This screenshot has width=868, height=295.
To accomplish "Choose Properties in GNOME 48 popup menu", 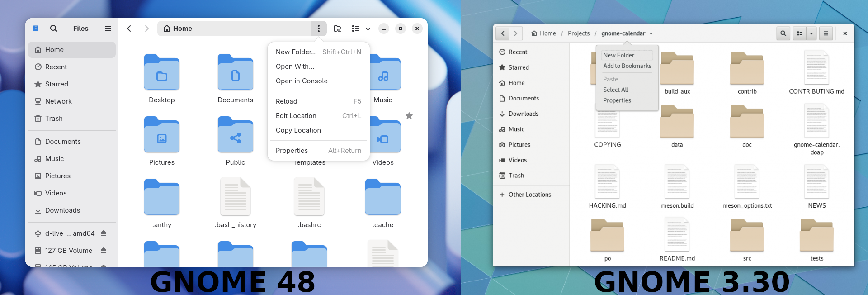I will (319, 151).
